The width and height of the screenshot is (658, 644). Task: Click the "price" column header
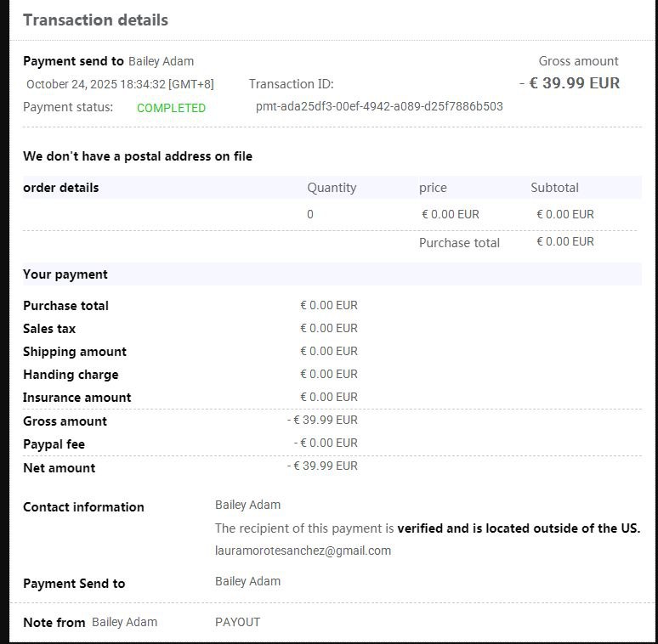click(433, 188)
